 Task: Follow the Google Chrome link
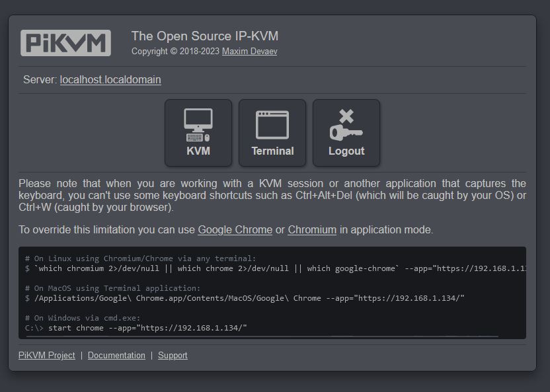point(235,229)
